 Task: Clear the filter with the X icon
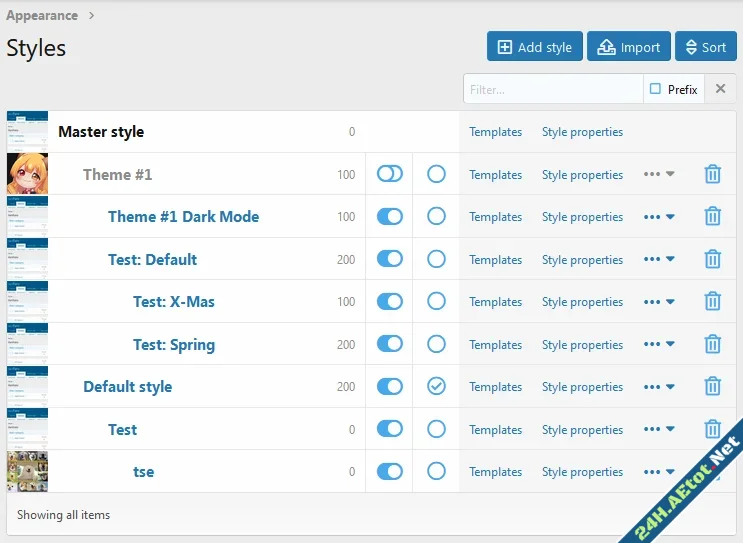[720, 89]
